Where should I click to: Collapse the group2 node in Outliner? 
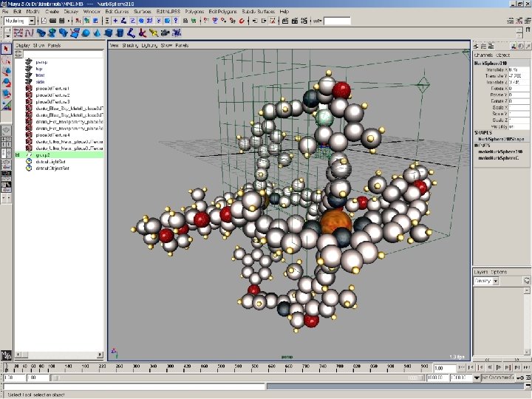[x=17, y=155]
